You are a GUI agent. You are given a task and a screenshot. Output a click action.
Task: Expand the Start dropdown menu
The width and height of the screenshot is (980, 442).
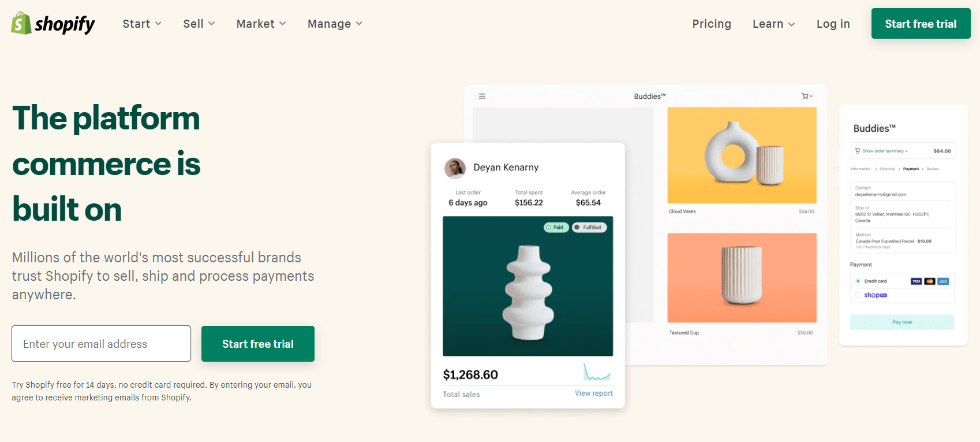pyautogui.click(x=142, y=24)
